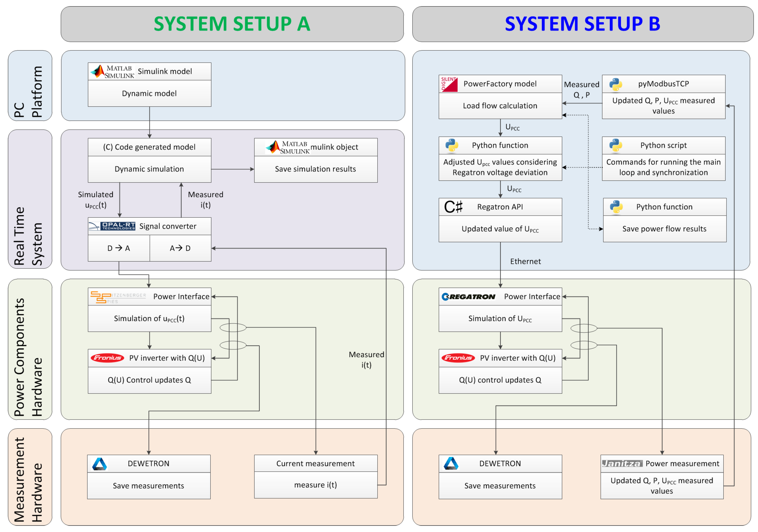Click the Load flow calculation box
Image resolution: width=758 pixels, height=532 pixels.
pos(500,106)
